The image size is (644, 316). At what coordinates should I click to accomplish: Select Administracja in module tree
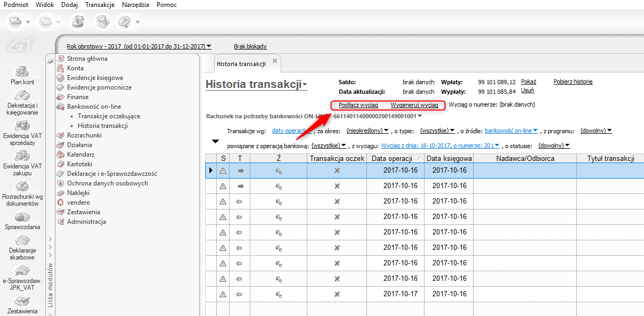[86, 222]
